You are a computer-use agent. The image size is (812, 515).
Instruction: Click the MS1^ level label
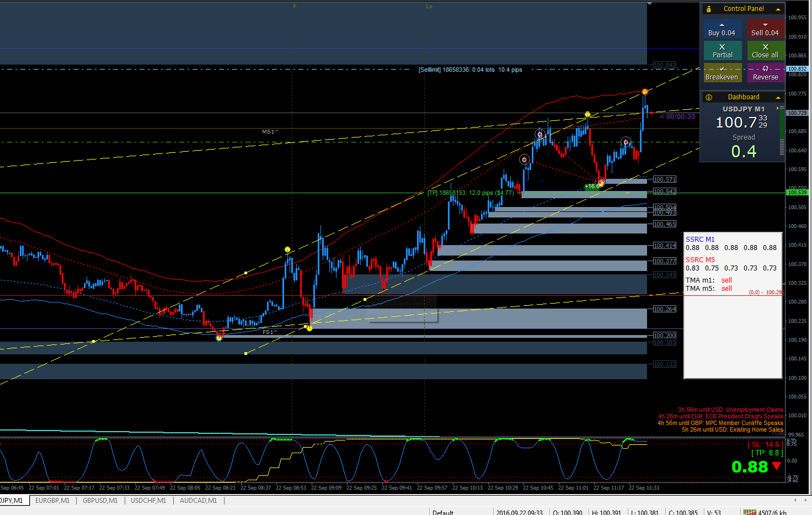tap(270, 132)
